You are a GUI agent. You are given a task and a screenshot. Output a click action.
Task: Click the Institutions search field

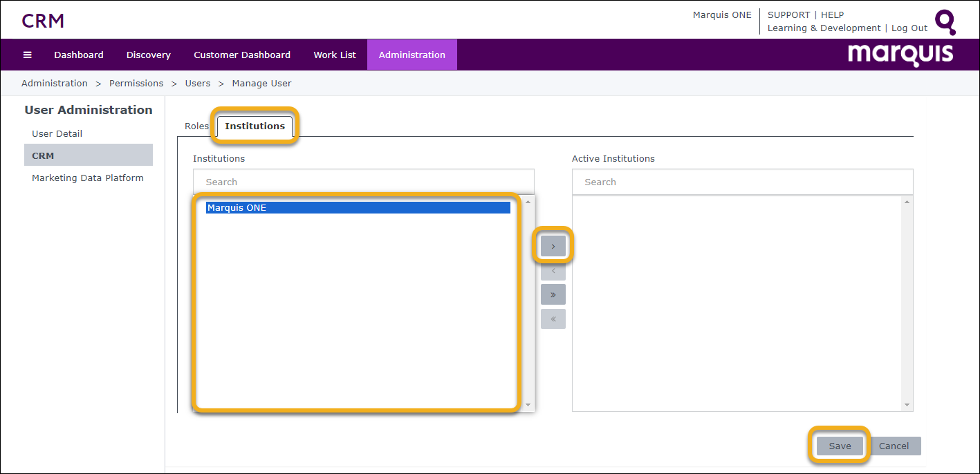pyautogui.click(x=364, y=182)
